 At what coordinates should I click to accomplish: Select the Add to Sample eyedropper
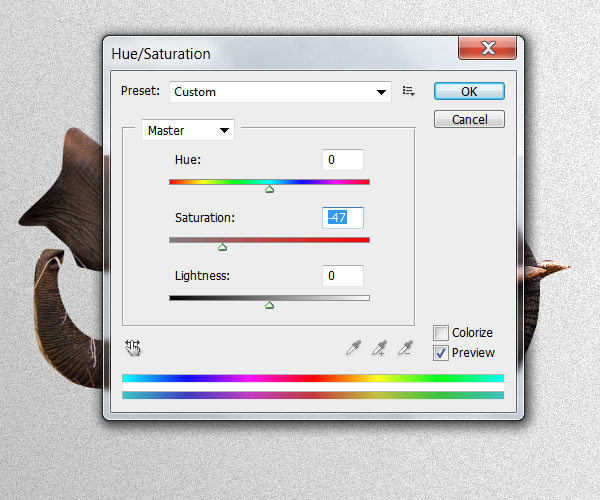(380, 348)
